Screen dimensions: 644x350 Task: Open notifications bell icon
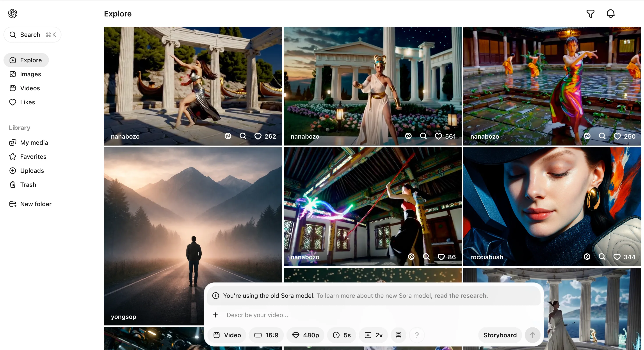point(610,14)
